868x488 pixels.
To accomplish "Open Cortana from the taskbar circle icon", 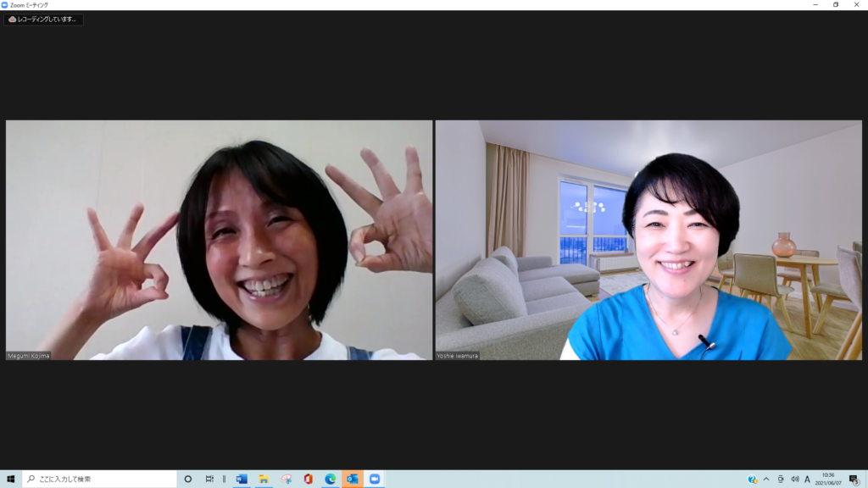I will [188, 479].
